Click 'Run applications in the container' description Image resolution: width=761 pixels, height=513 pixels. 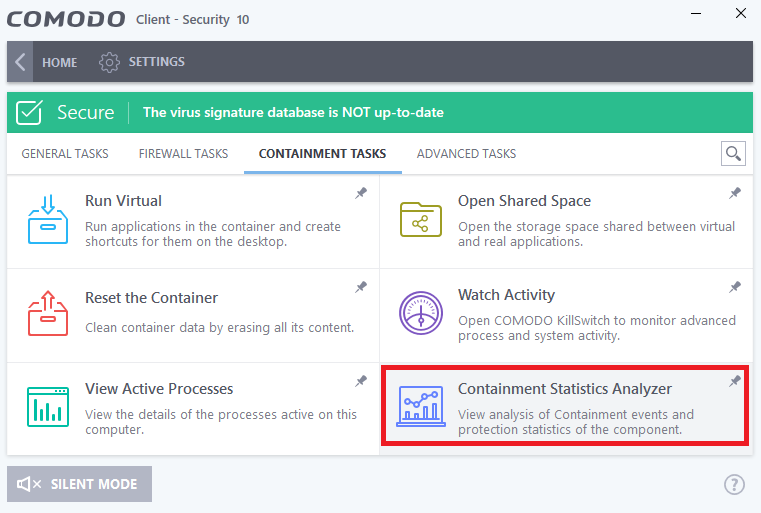[x=213, y=234]
